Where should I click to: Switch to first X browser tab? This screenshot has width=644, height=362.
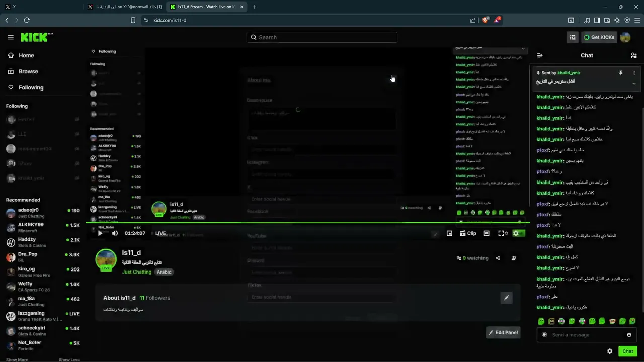[40, 7]
